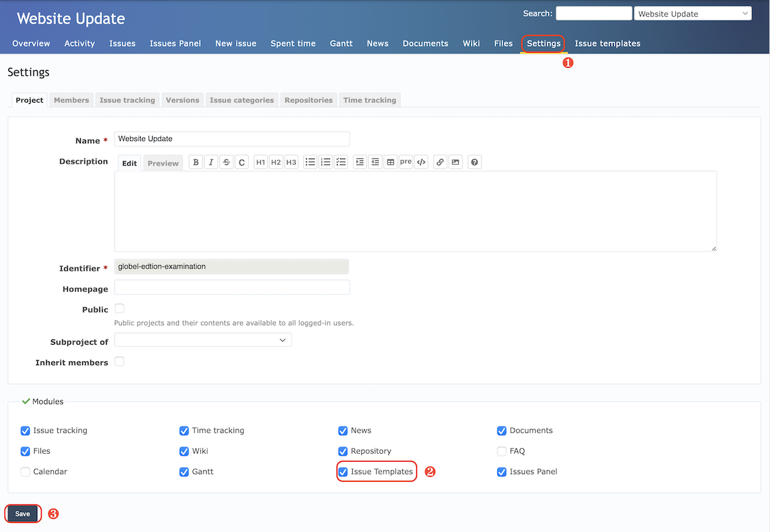Disable the Wiki module
This screenshot has height=532, width=770.
[184, 451]
